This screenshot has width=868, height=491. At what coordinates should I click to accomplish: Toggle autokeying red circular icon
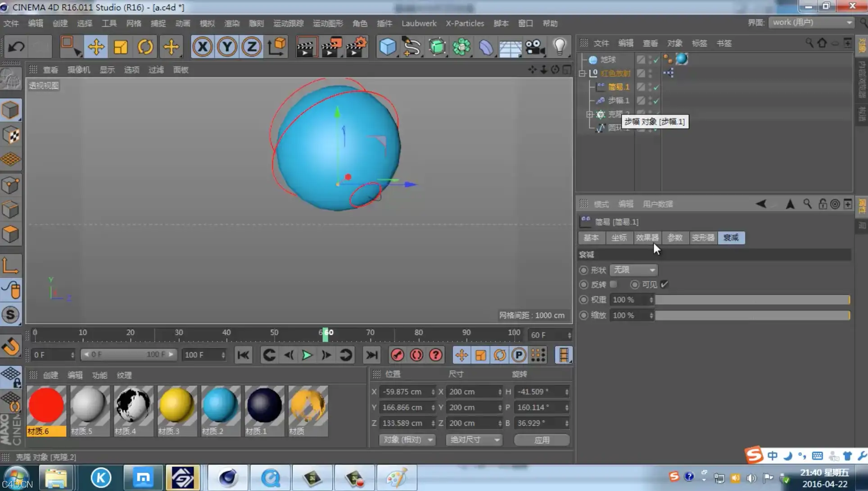[x=416, y=355]
